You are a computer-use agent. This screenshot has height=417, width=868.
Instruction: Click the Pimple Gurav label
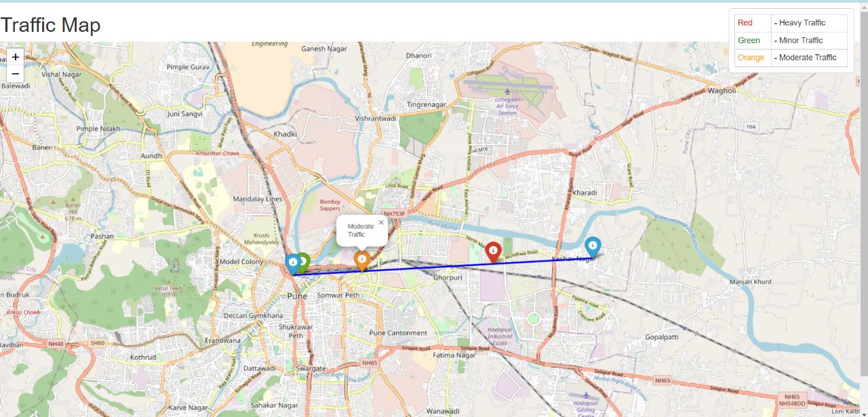coord(188,67)
